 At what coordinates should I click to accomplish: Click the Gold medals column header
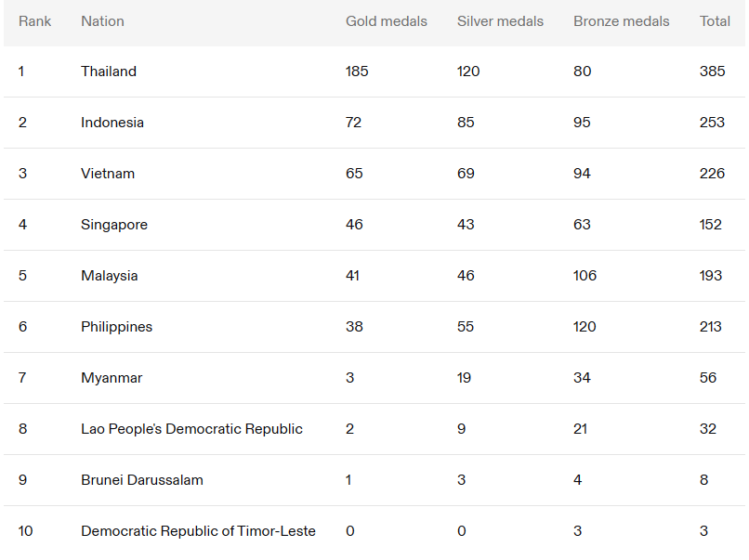coord(387,21)
